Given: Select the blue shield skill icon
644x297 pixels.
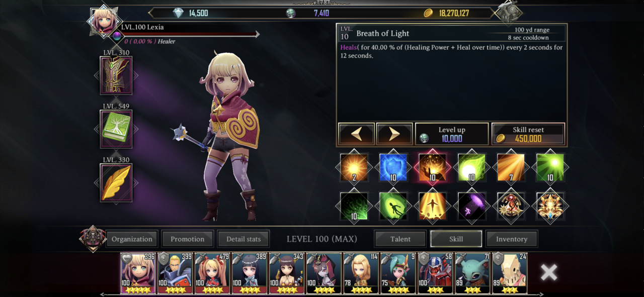Looking at the screenshot, I should [393, 167].
